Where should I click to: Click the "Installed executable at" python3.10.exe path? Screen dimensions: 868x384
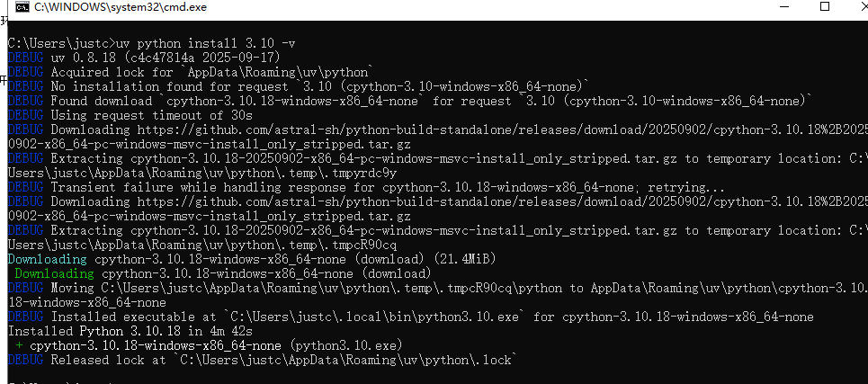[376, 317]
